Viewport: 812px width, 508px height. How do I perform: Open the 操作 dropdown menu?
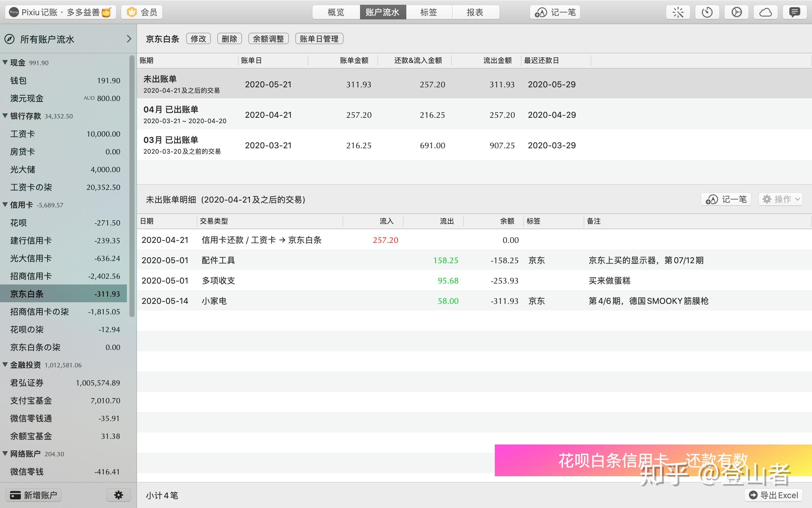(781, 199)
